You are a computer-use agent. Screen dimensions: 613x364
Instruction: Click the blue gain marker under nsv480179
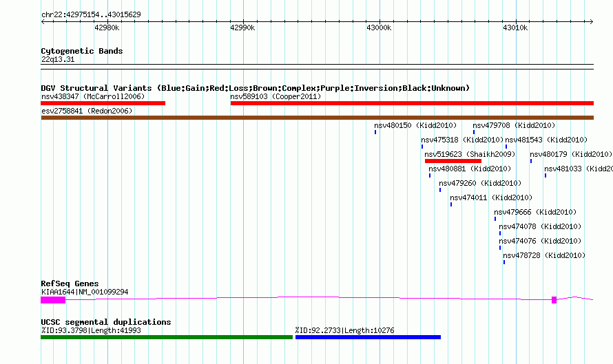[531, 161]
